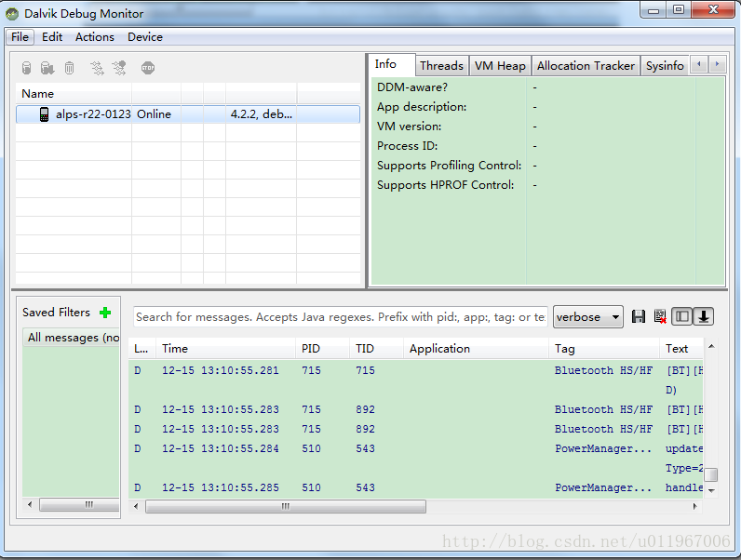Click the Clear Log icon

(660, 316)
